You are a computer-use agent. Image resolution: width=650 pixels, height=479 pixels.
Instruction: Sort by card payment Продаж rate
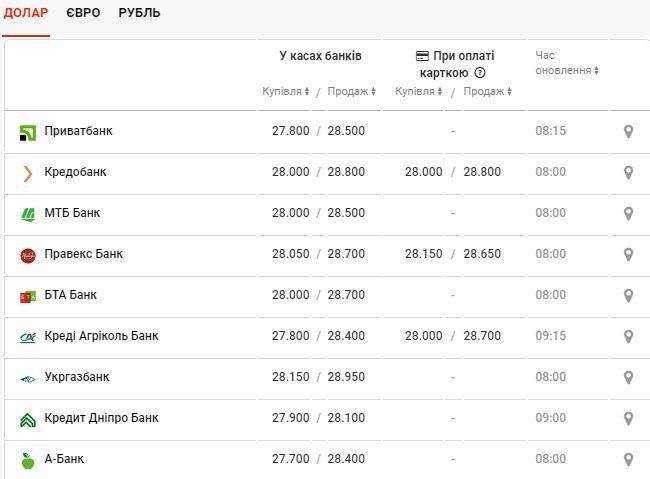(x=488, y=91)
